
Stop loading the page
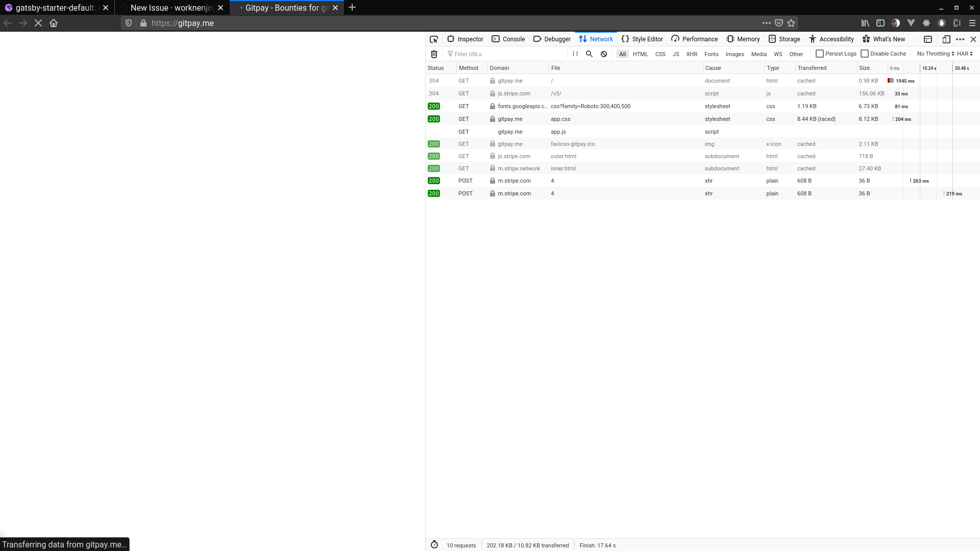38,23
